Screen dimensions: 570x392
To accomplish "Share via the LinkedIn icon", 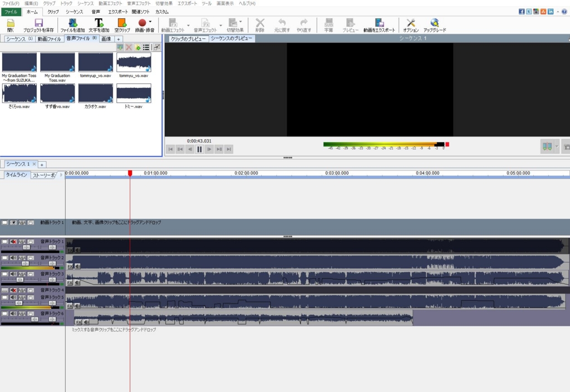I will (x=551, y=12).
